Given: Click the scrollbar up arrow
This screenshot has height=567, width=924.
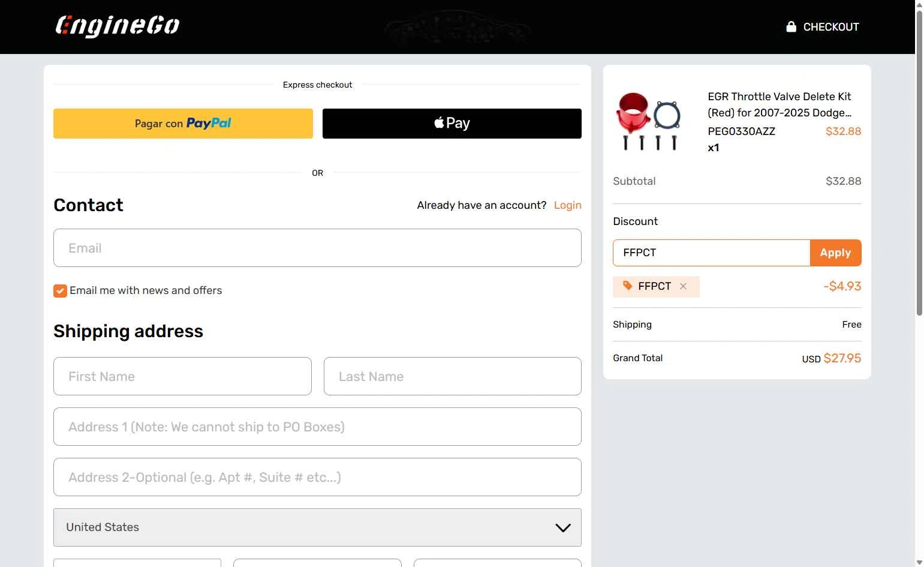Looking at the screenshot, I should tap(919, 5).
